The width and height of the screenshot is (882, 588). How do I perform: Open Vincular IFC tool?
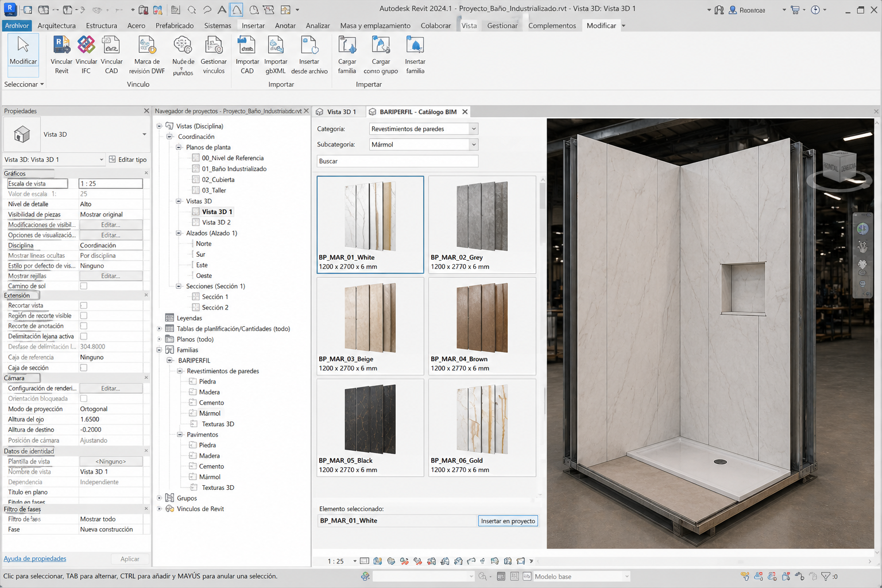click(86, 55)
